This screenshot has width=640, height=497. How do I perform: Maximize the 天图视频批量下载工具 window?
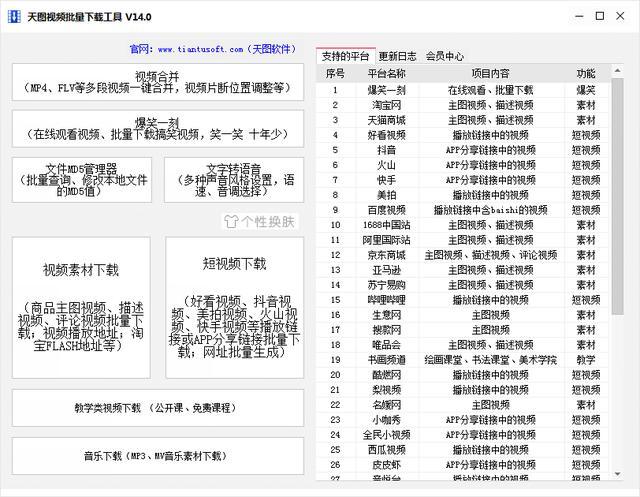(600, 16)
